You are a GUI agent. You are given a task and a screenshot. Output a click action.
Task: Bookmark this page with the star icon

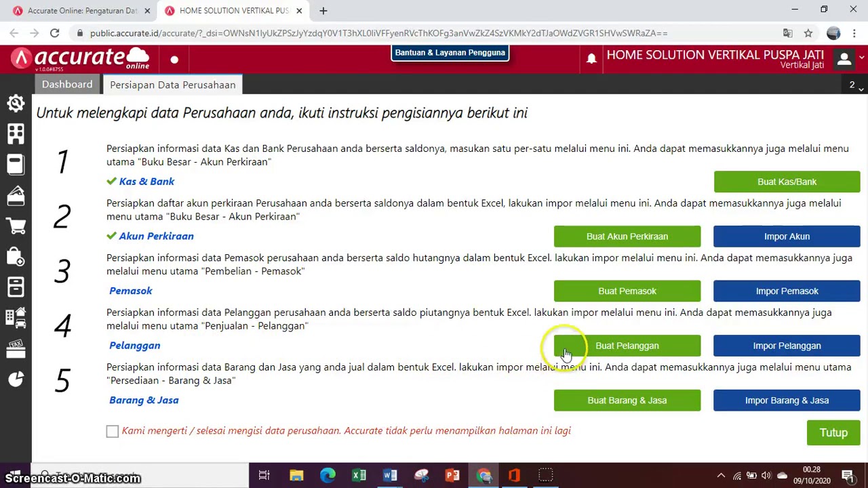808,33
